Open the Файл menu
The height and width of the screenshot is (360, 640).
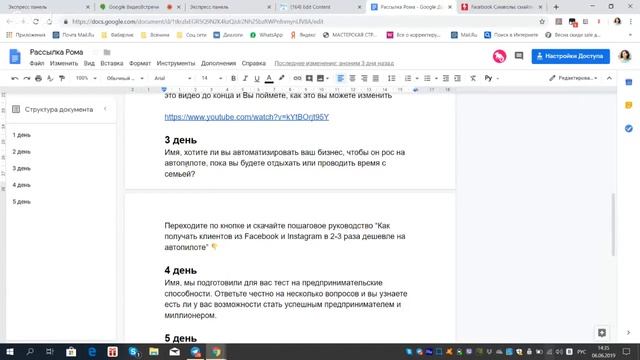(37, 63)
